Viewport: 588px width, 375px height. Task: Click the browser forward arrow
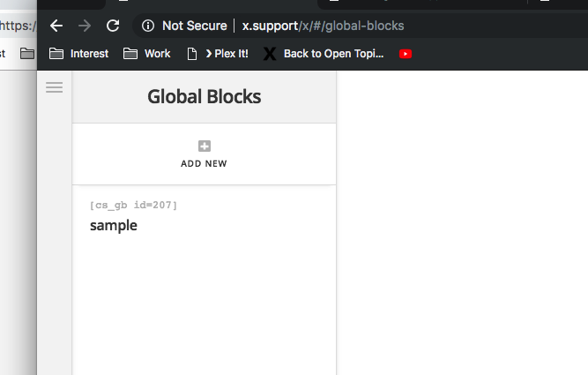click(85, 26)
